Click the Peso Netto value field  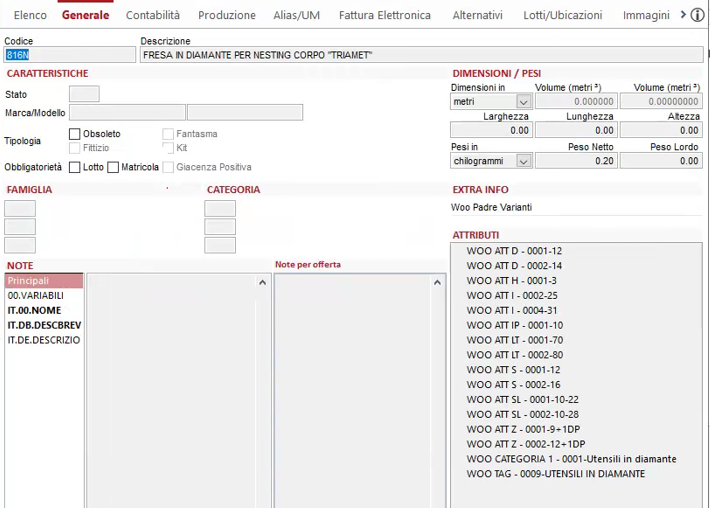click(x=576, y=161)
